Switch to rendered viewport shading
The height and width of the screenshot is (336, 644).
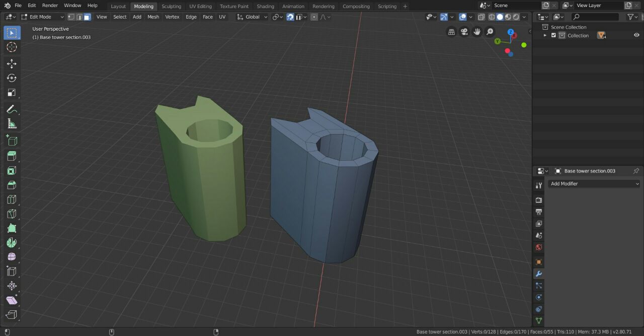point(516,17)
